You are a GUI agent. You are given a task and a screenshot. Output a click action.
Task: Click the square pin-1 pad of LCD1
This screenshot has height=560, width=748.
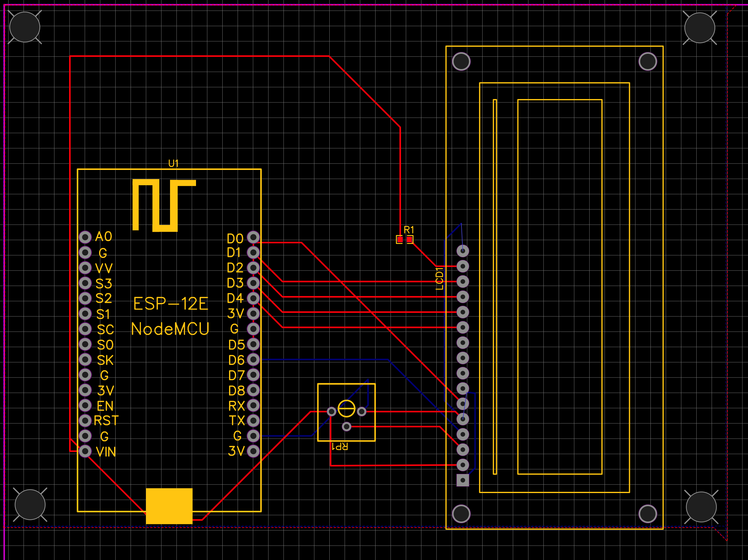[x=463, y=480]
